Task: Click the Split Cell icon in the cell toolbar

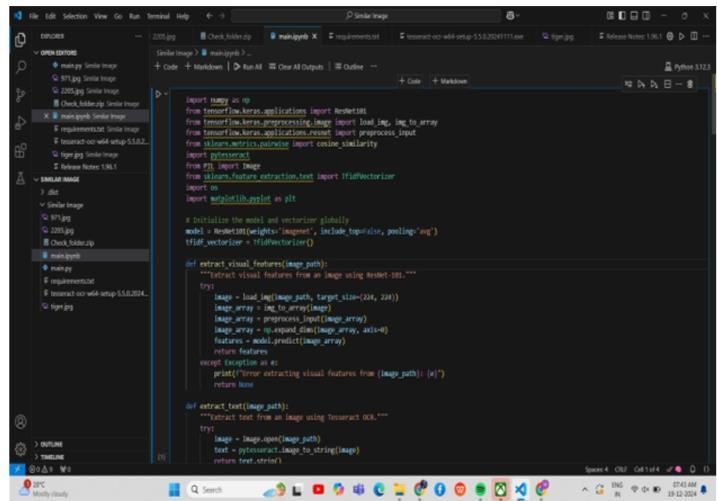Action: click(x=668, y=84)
